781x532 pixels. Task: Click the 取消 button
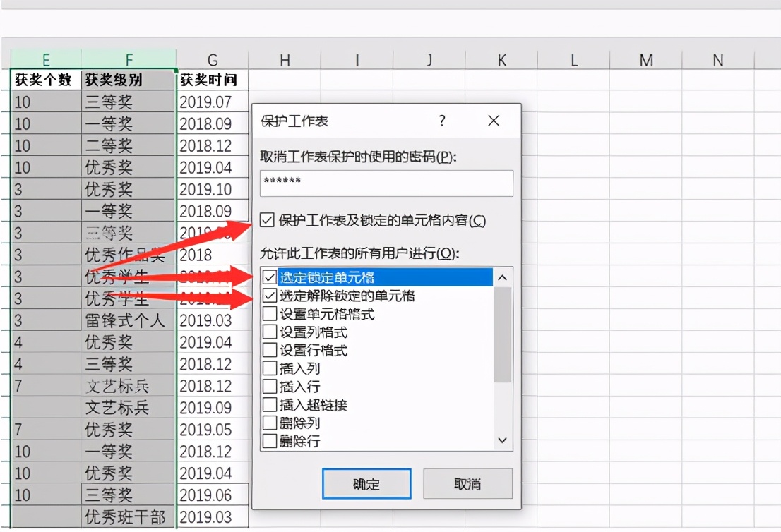point(467,484)
